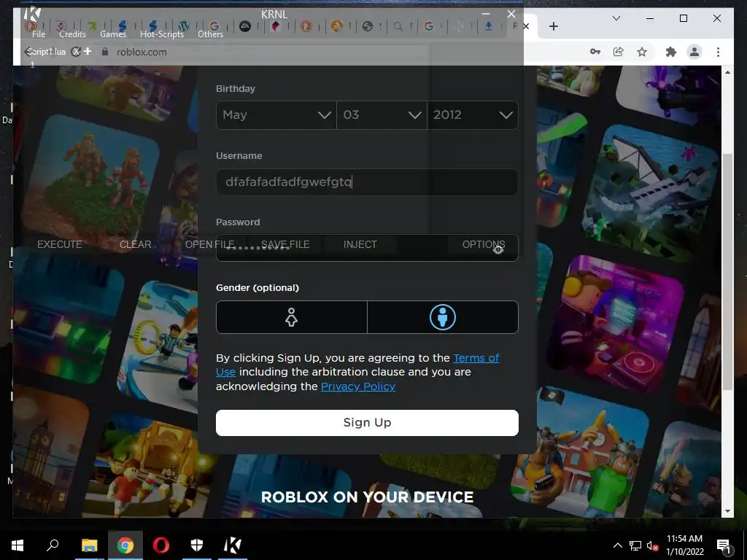Click the INJECT button in KRNL
This screenshot has width=747, height=560.
point(360,244)
